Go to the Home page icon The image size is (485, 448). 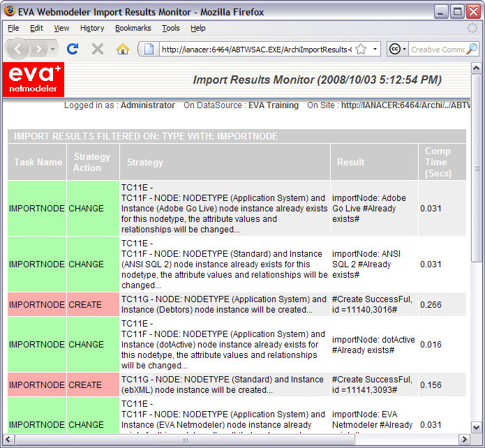coord(123,49)
